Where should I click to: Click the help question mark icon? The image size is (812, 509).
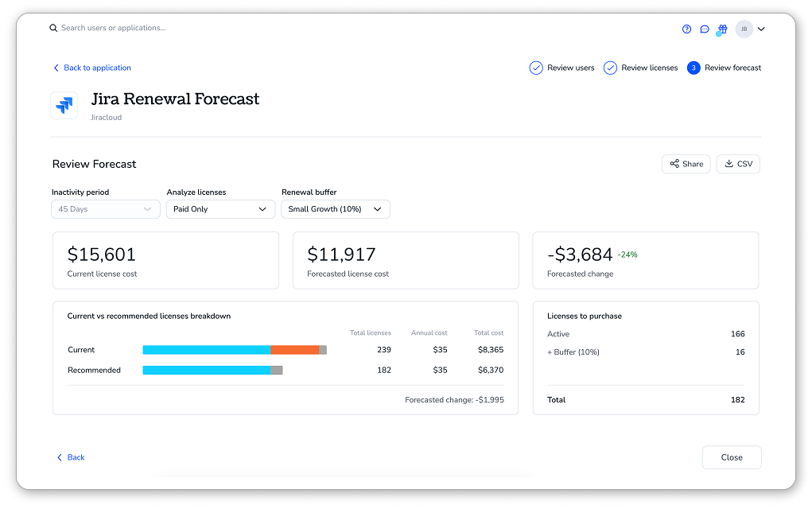tap(687, 29)
